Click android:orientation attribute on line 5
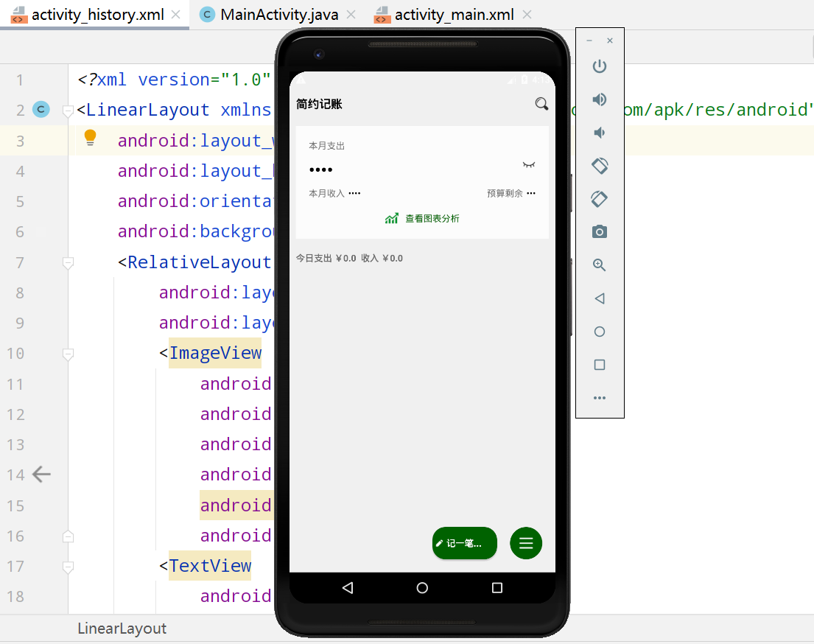The image size is (814, 644). click(194, 201)
